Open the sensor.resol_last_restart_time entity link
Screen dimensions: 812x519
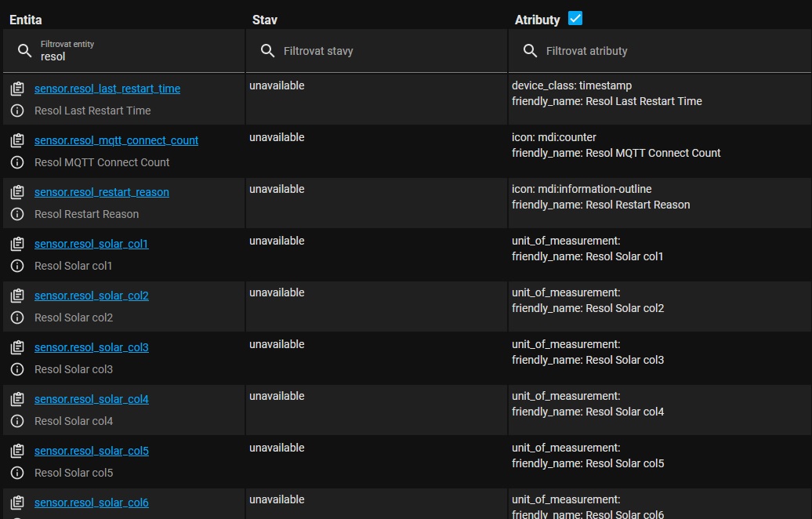tap(107, 89)
